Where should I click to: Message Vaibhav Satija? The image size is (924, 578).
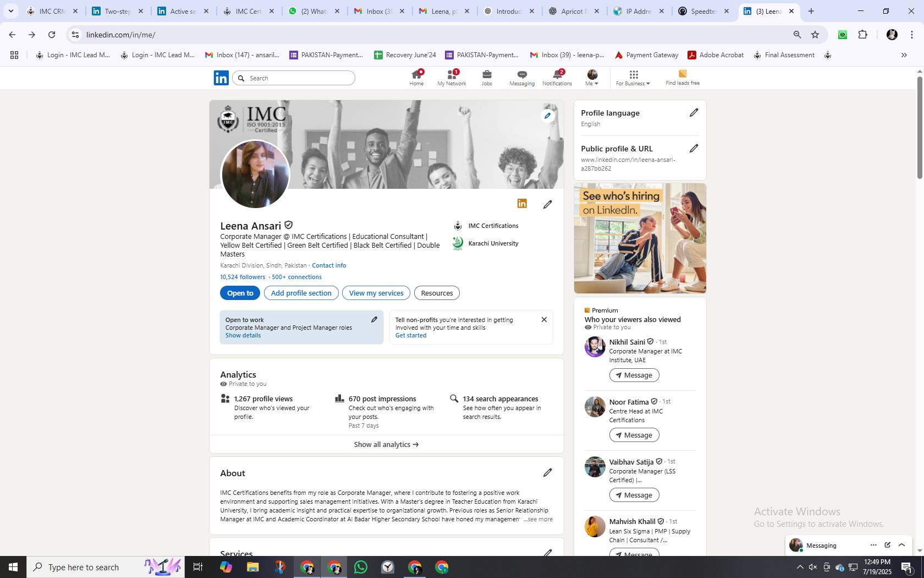634,495
